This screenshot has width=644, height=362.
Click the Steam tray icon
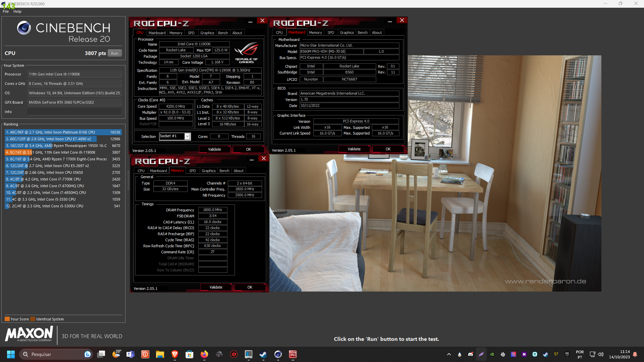pos(546,354)
